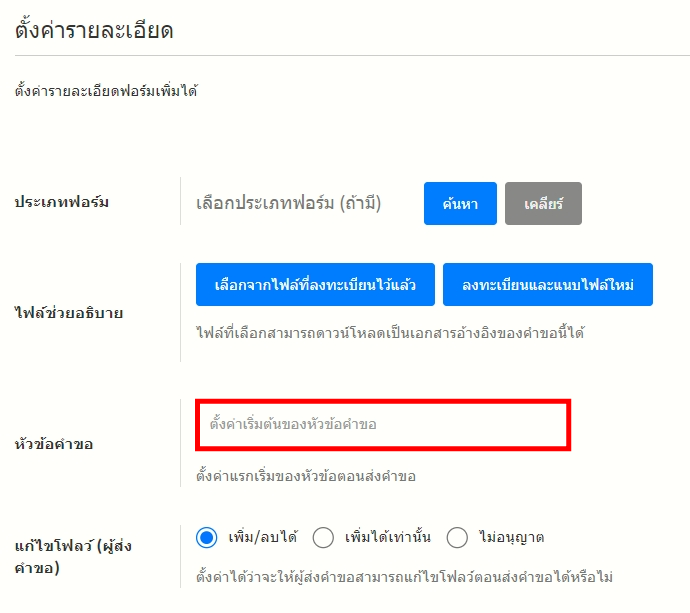Viewport: 690px width, 613px height.
Task: Click the ไม่อนุญาต label text
Action: point(510,538)
